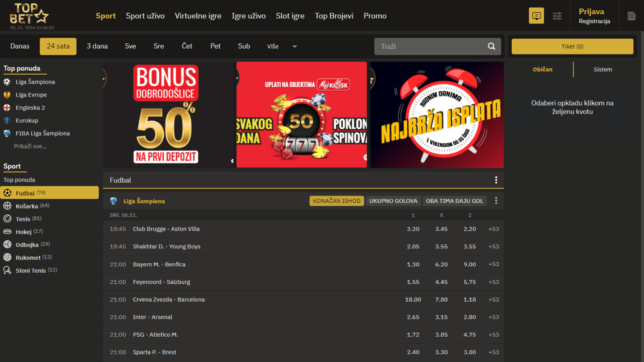Screen dimensions: 644x362
Task: Show +53 markets for Shakhtar D. - Young Boys
Action: [x=494, y=247]
